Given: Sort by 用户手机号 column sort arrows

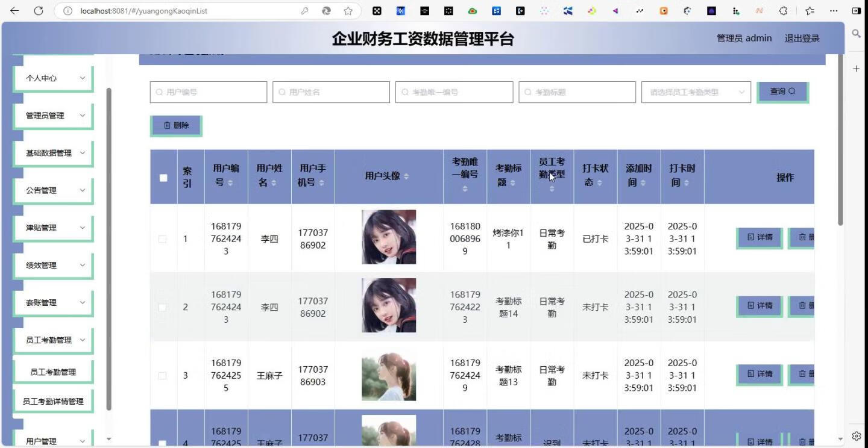Looking at the screenshot, I should coord(321,182).
